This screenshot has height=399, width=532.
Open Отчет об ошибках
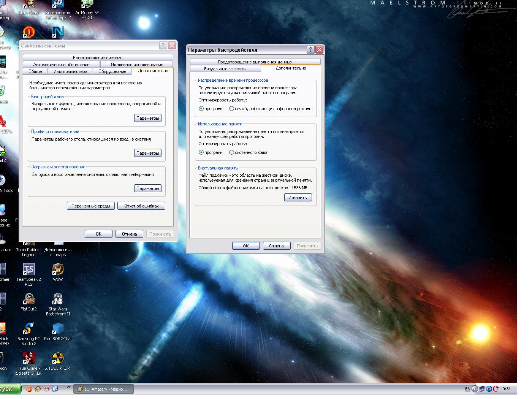point(141,206)
